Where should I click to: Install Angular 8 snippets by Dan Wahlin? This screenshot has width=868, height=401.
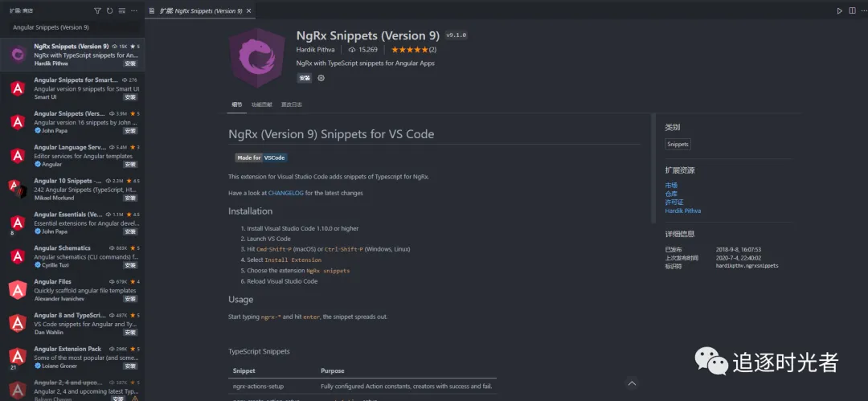(x=130, y=333)
